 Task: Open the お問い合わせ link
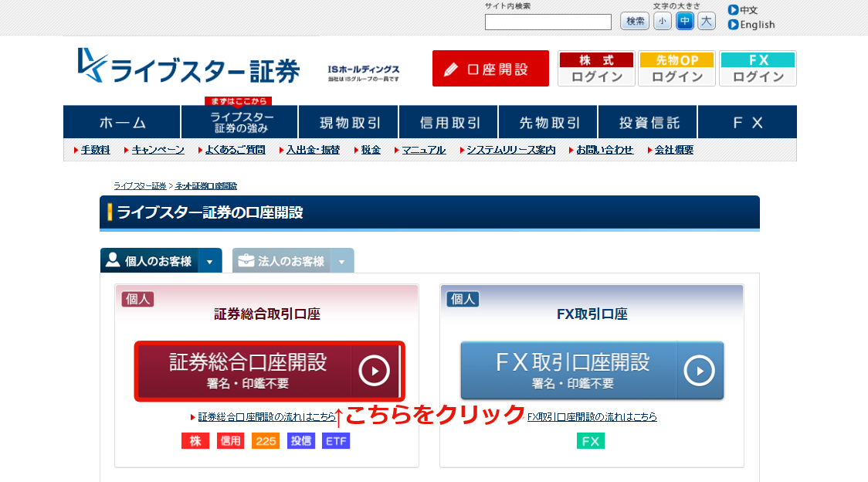(x=605, y=150)
